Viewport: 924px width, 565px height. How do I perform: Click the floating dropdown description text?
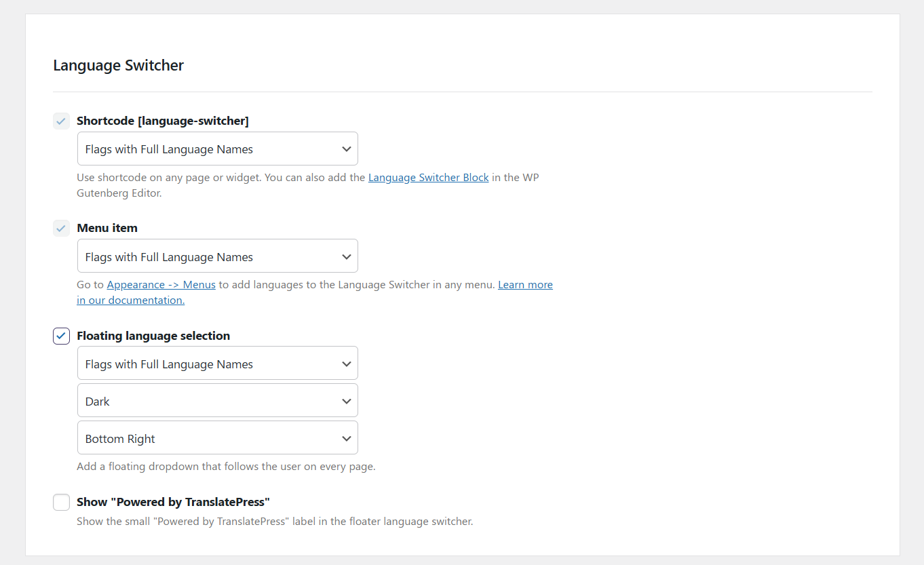pos(226,467)
